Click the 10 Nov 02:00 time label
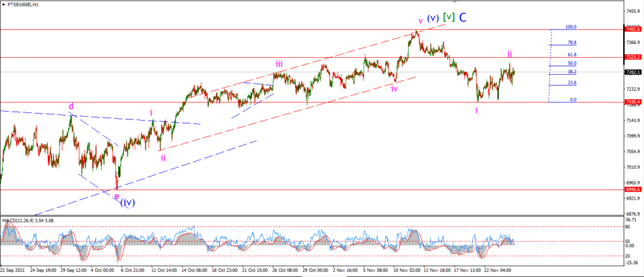Screen dimensions: 644x277 (406, 271)
